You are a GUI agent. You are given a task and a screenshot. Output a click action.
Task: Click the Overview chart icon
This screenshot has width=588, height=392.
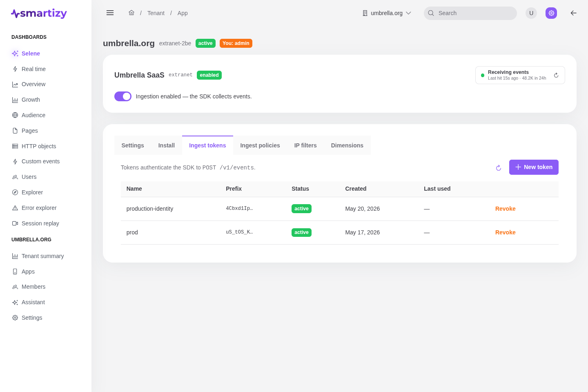[x=15, y=85]
